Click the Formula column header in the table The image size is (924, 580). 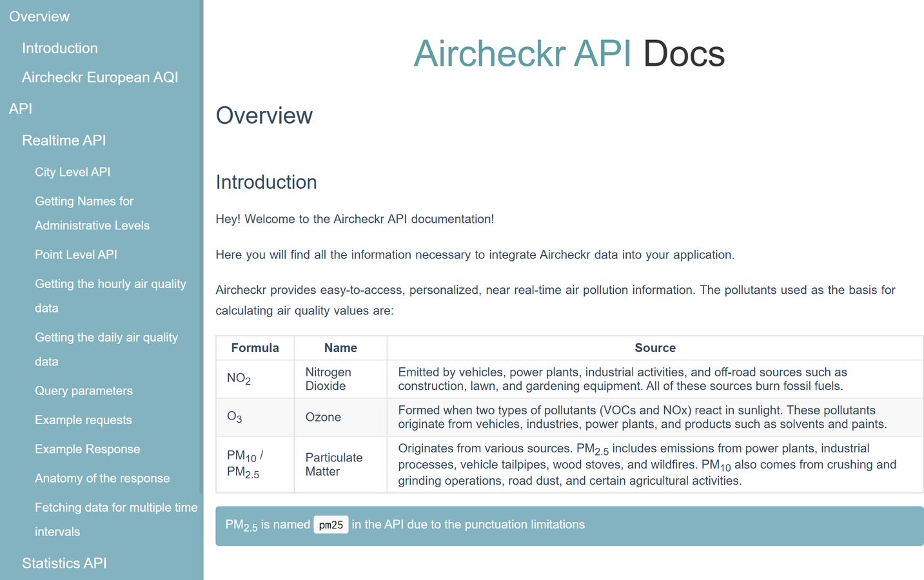(x=255, y=347)
